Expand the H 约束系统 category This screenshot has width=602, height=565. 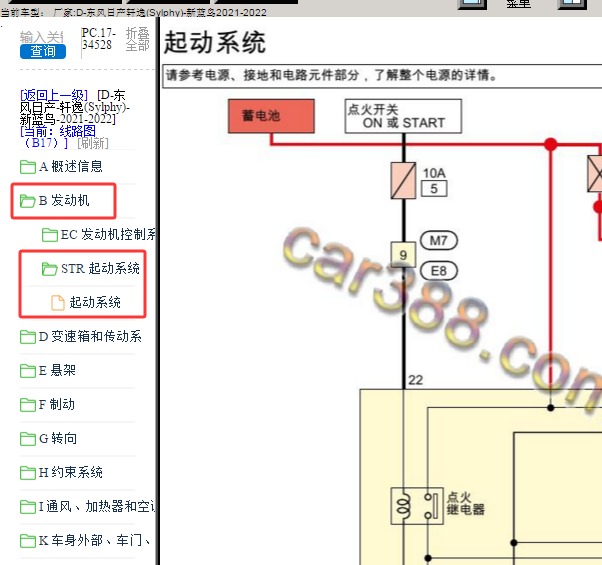pos(71,472)
